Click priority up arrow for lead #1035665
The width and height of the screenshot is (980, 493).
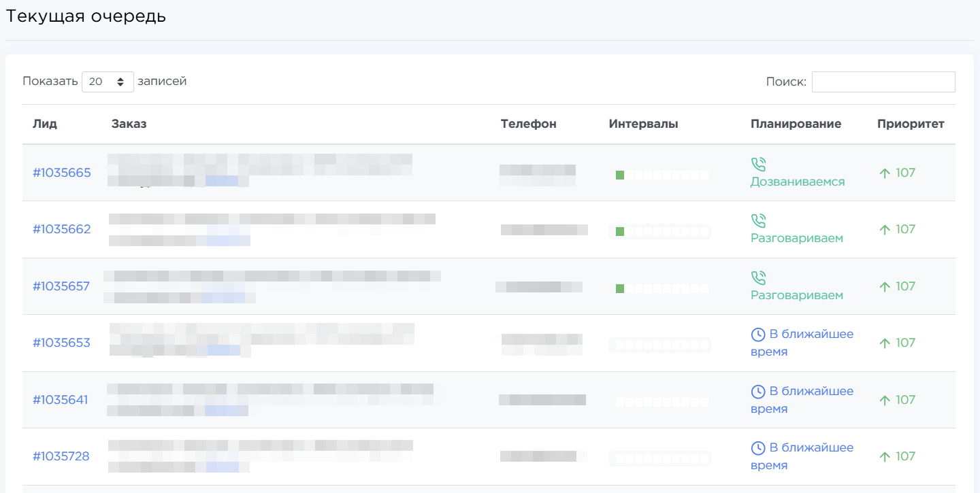coord(885,173)
